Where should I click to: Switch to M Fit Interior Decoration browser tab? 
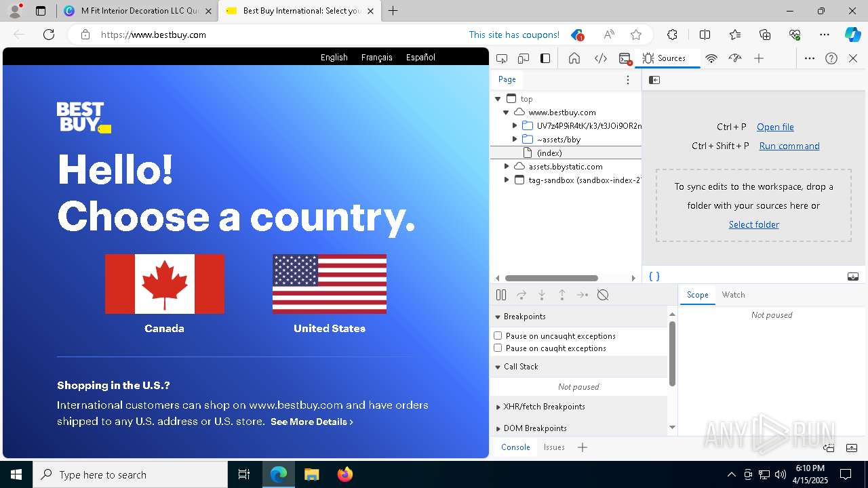[x=139, y=11]
